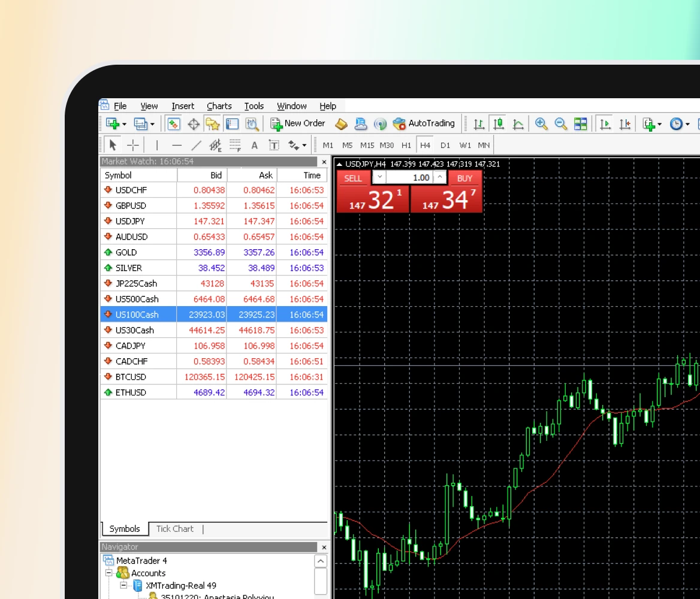Open the Charts menu

pyautogui.click(x=219, y=105)
